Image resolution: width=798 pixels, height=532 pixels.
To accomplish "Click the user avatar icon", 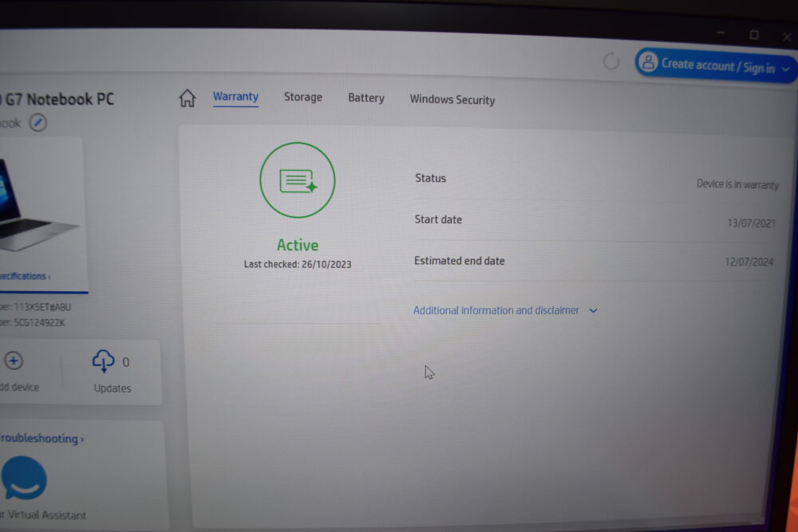I will (648, 62).
